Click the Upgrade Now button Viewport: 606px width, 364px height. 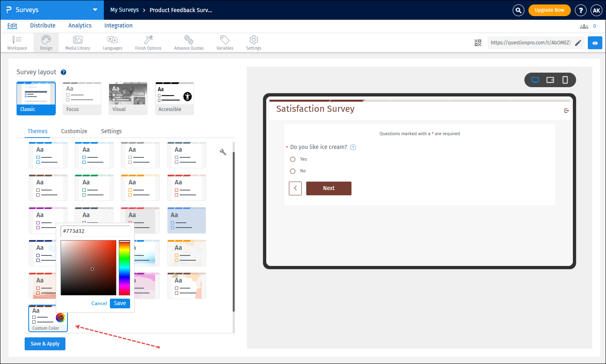pos(549,10)
